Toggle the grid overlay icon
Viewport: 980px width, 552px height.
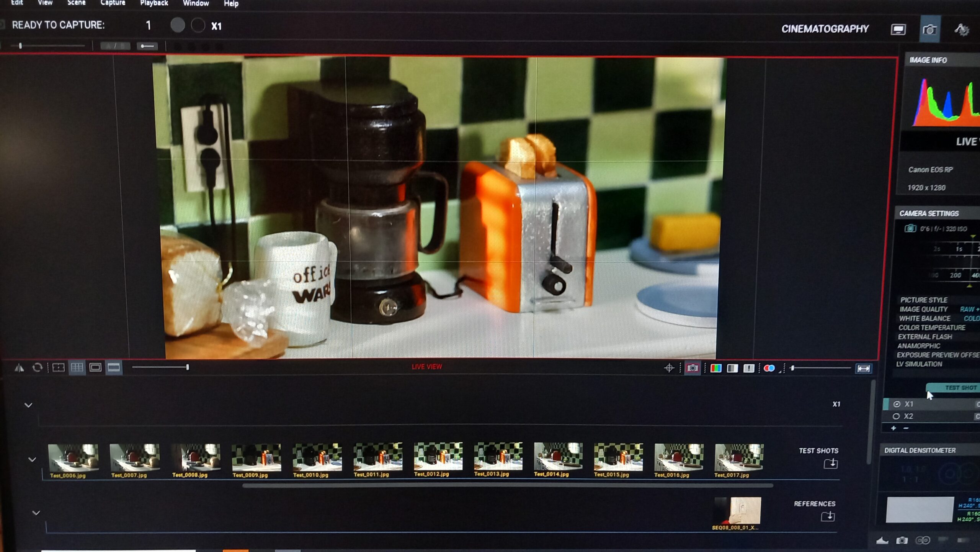coord(77,368)
